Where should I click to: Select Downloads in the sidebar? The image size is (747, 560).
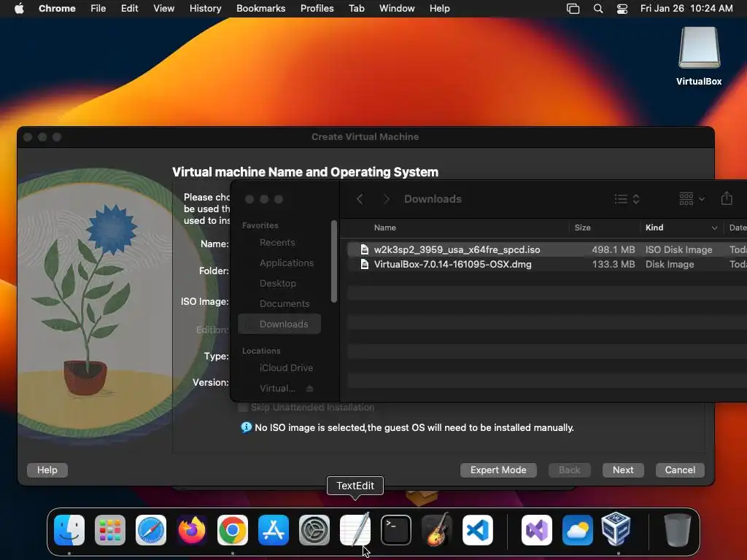(279, 324)
